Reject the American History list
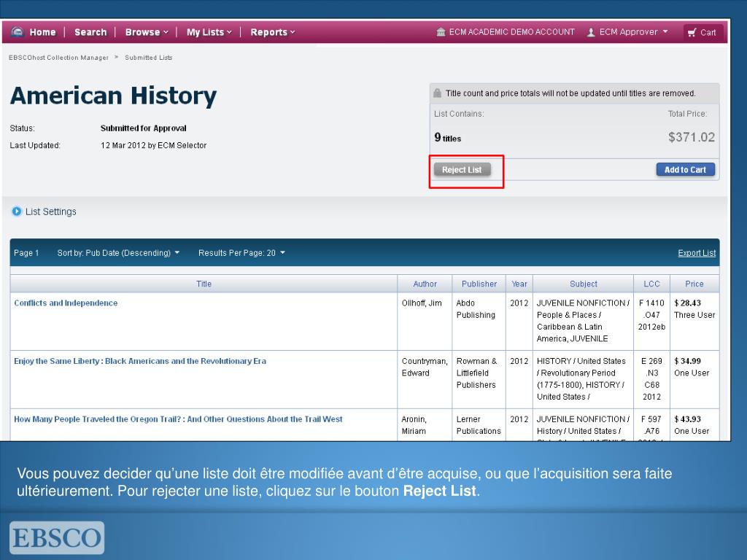The height and width of the screenshot is (560, 747). [462, 169]
